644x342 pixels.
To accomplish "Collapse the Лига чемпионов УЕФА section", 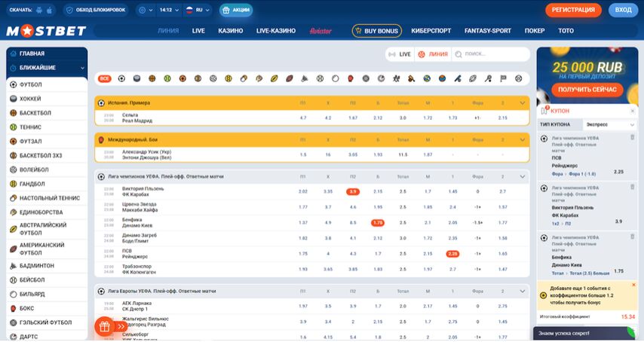I will [523, 177].
